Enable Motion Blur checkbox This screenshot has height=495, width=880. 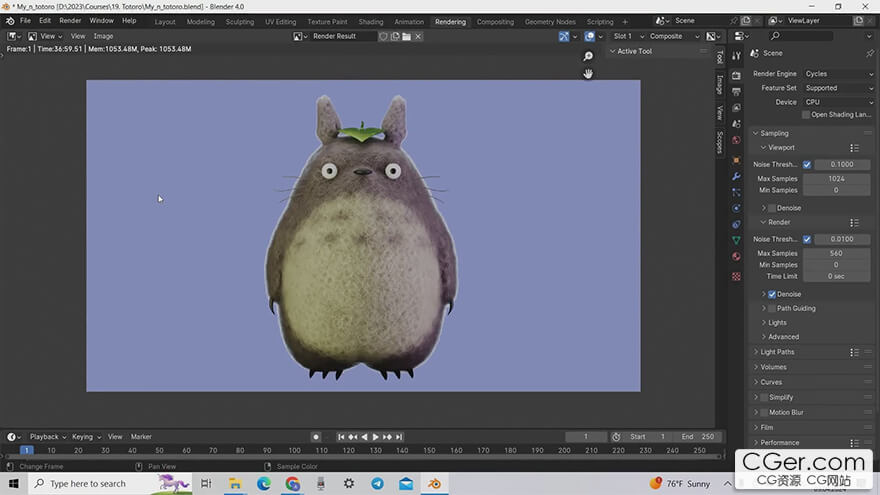tap(764, 412)
